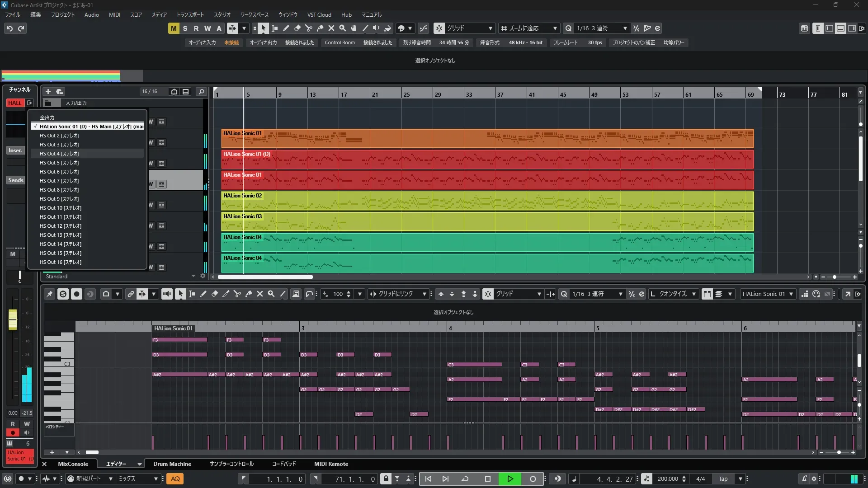Toggle the global Solo S button
Screen dimensions: 868x488
[x=185, y=28]
